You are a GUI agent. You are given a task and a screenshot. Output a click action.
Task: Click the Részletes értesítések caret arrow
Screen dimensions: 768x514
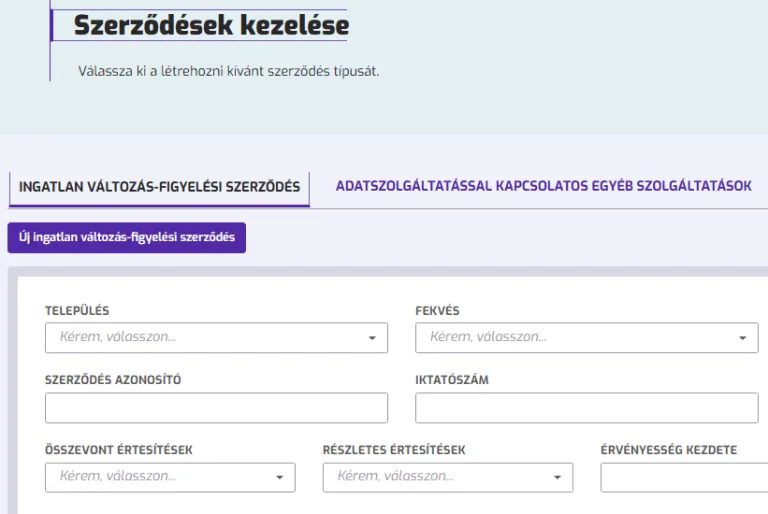tap(557, 478)
